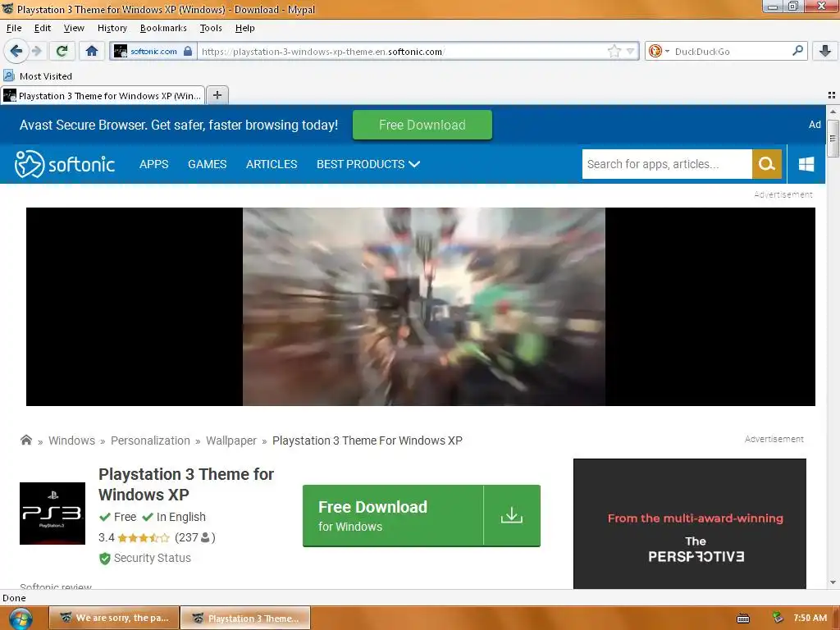Click the home breadcrumb icon

(x=25, y=440)
